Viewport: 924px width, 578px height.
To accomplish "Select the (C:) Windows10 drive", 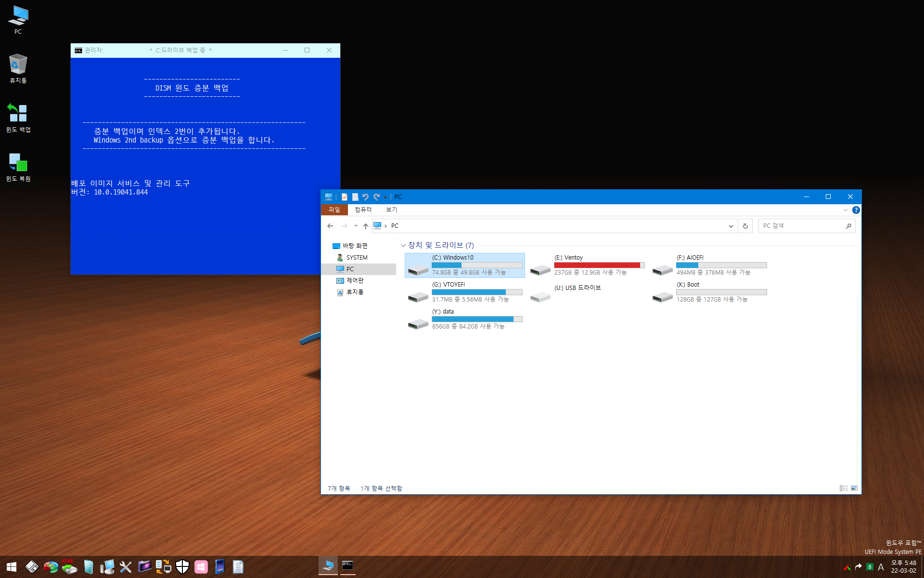I will click(465, 265).
